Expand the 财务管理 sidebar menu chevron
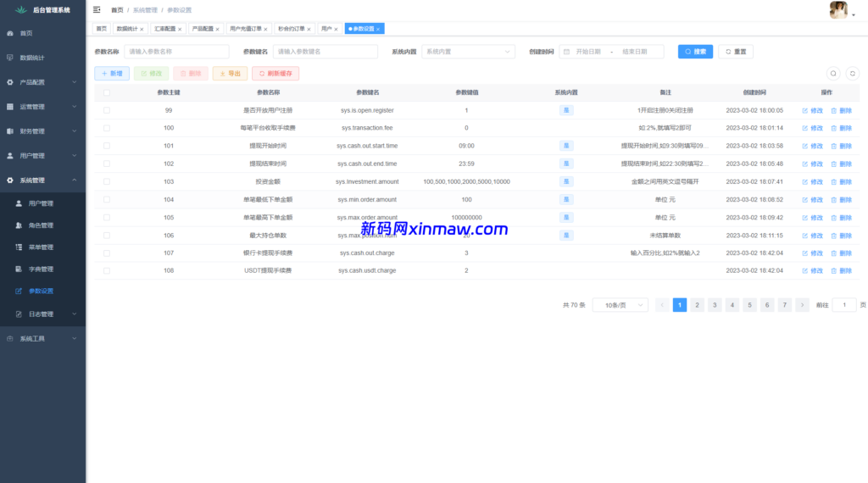Screen dimensions: 868x483 point(75,131)
